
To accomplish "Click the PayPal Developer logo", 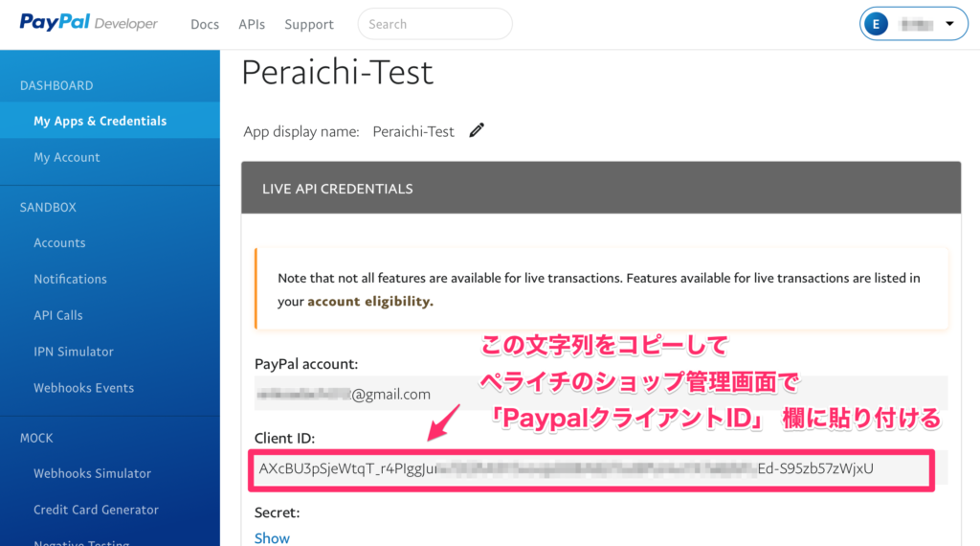I will point(88,23).
